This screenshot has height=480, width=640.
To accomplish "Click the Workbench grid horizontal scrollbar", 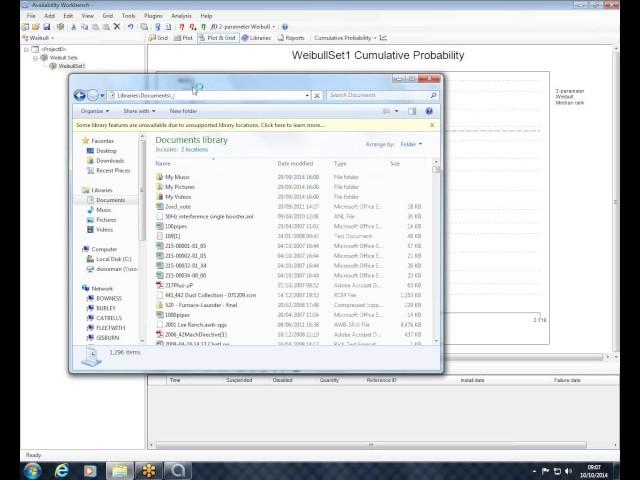I will (371, 444).
